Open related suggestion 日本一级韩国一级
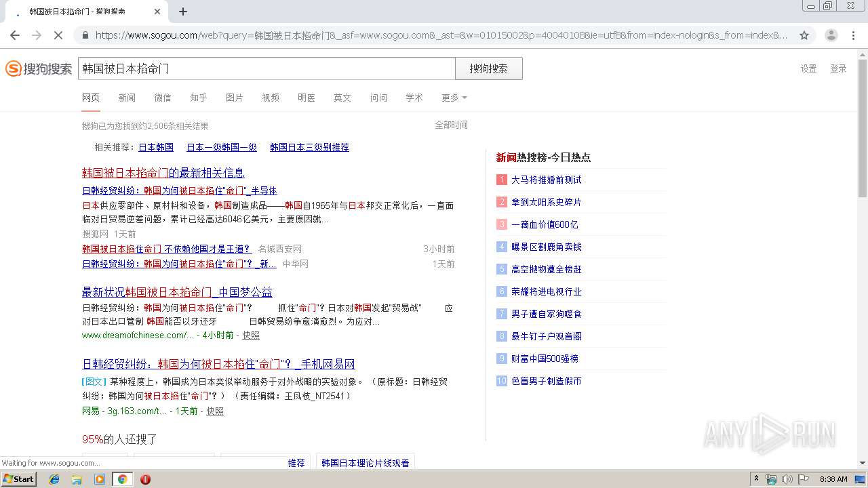The height and width of the screenshot is (488, 868). click(222, 147)
